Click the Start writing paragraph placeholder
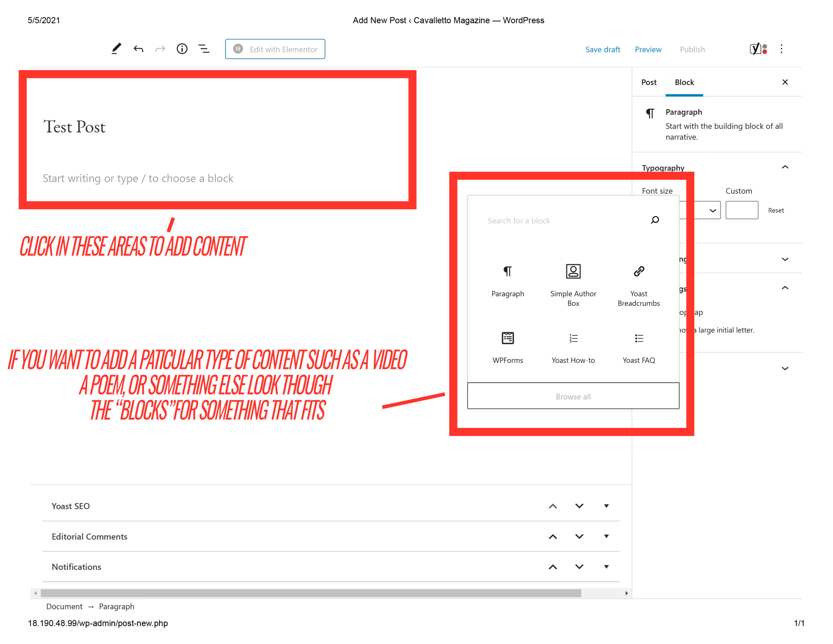 [x=138, y=179]
